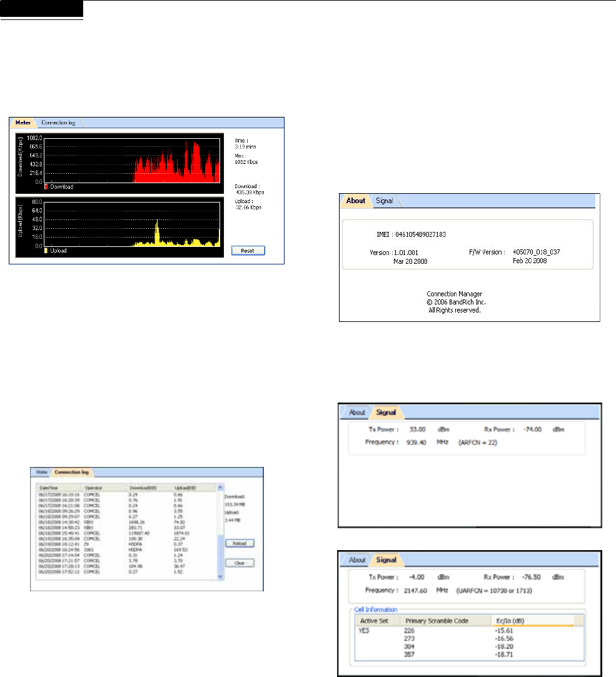Select the scramble code 304 row
Image resolution: width=616 pixels, height=677 pixels.
(x=469, y=647)
